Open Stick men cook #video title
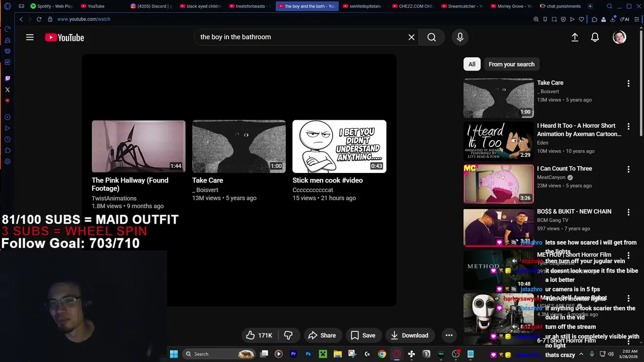The width and height of the screenshot is (644, 362). 328,180
